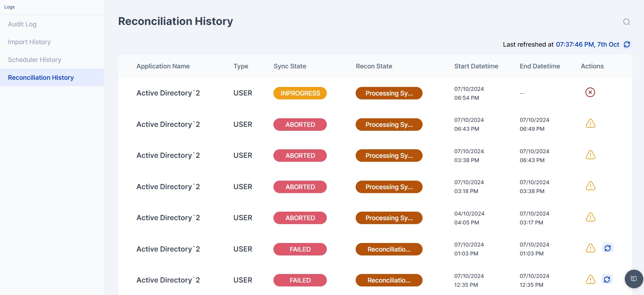Screen dimensions: 644x295
Task: Show the warning for the run started 03:18 PM
Action: [x=590, y=186]
